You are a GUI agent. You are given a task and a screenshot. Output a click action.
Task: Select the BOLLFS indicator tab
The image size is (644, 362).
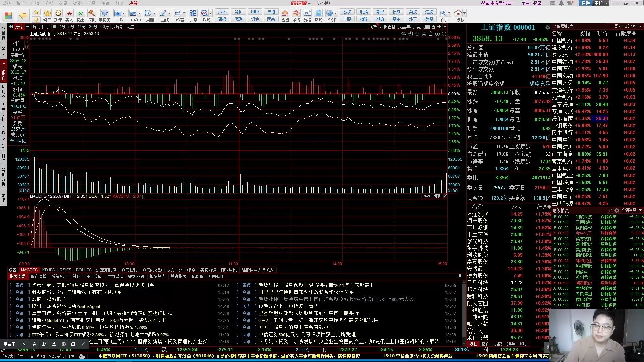[x=84, y=270]
